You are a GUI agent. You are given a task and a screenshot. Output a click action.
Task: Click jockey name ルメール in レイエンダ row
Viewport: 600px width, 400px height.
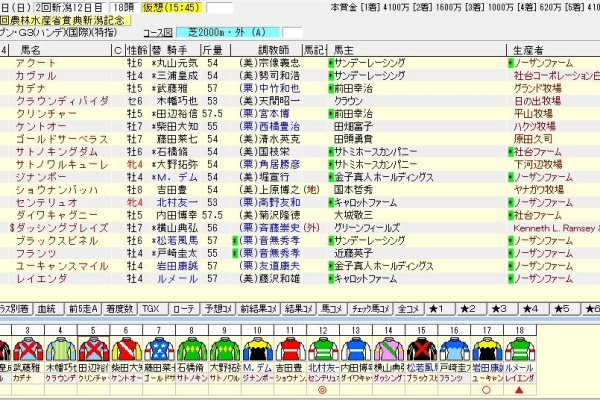(178, 279)
